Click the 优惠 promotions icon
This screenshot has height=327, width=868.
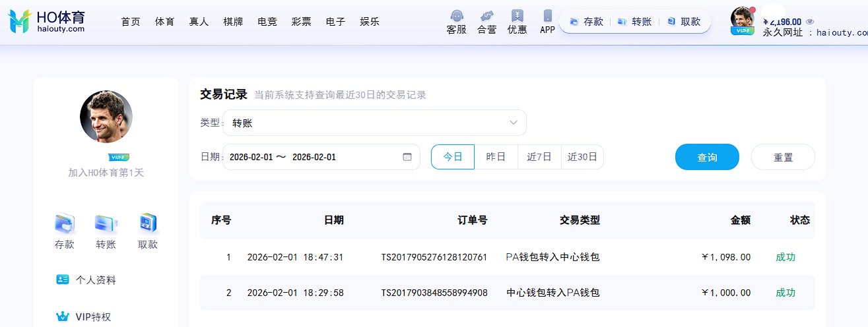517,16
